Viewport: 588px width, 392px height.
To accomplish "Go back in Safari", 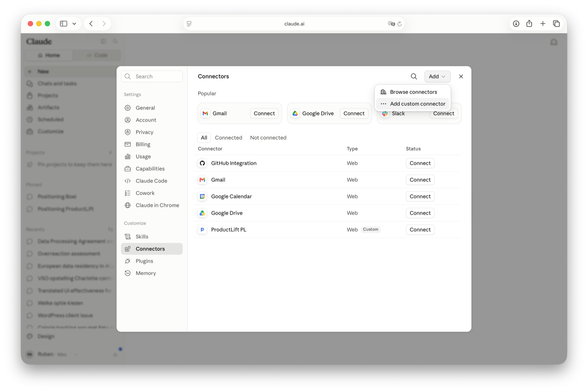I will pyautogui.click(x=91, y=23).
